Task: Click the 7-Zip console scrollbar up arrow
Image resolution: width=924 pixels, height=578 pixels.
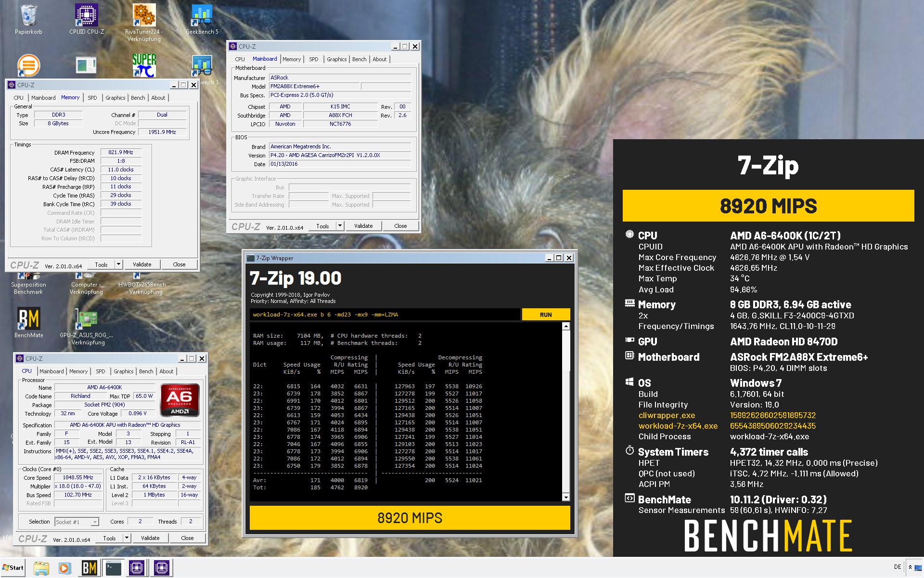Action: click(566, 327)
